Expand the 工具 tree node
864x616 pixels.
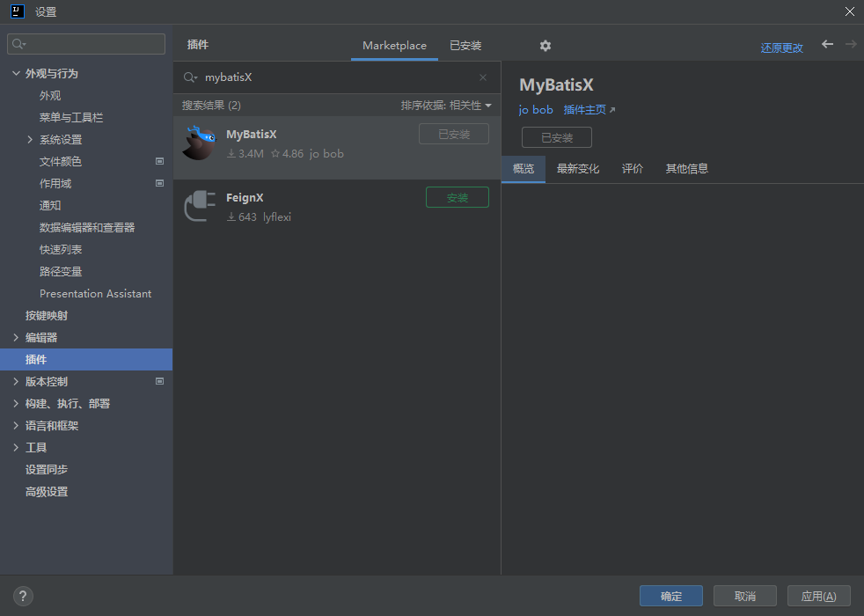(16, 447)
